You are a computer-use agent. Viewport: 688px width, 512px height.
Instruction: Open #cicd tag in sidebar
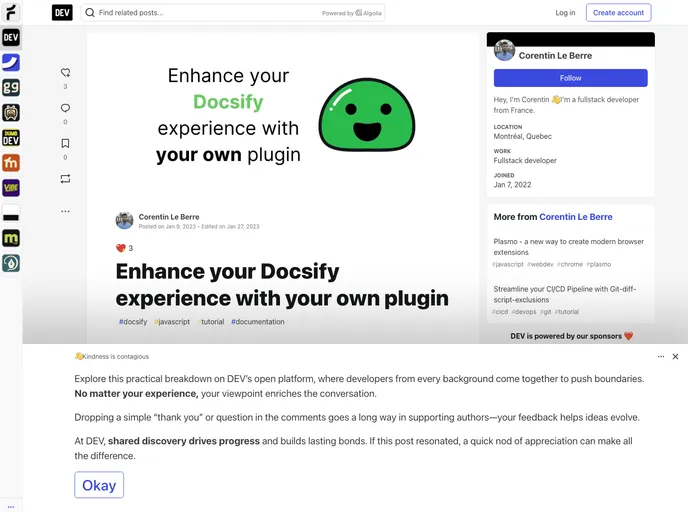pos(500,311)
